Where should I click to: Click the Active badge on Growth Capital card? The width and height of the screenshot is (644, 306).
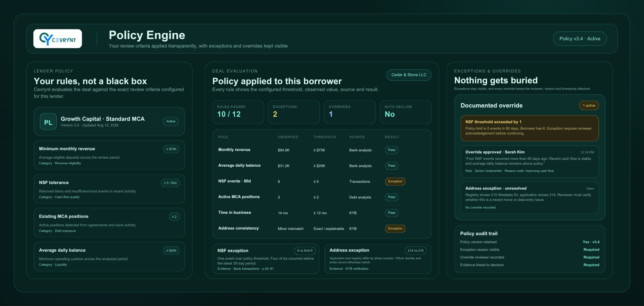[171, 122]
